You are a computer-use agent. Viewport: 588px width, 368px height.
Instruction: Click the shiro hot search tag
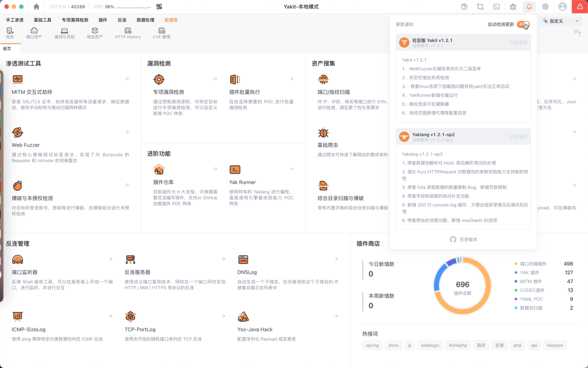pos(394,345)
